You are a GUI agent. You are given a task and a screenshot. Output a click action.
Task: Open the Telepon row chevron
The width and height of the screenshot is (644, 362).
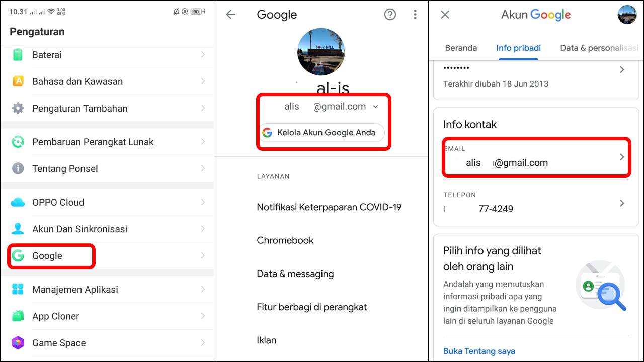coord(622,203)
